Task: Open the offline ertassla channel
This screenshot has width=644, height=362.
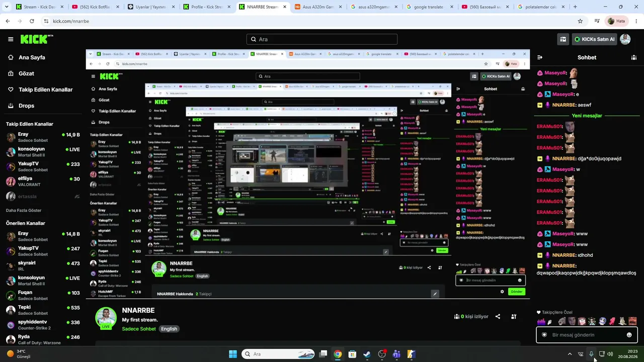Action: [x=42, y=197]
